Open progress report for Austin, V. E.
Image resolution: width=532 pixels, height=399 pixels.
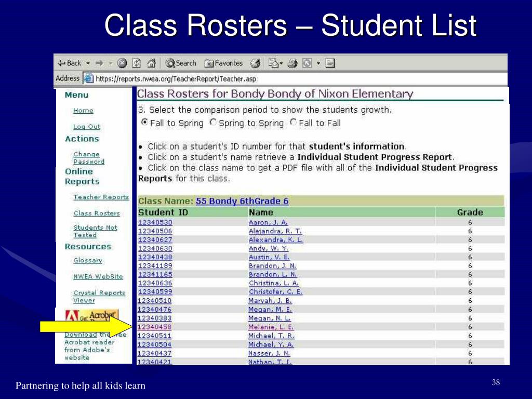tap(269, 257)
